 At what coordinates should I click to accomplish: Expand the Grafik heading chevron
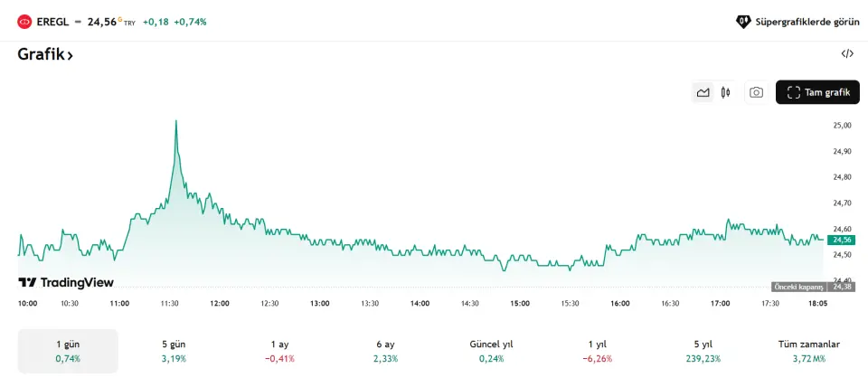click(x=70, y=55)
